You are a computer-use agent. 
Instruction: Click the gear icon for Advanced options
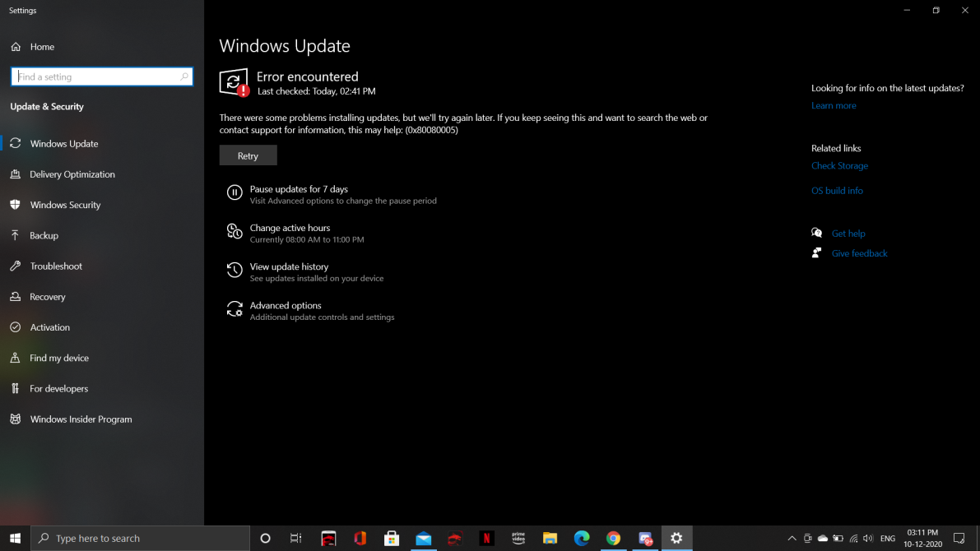click(x=234, y=310)
